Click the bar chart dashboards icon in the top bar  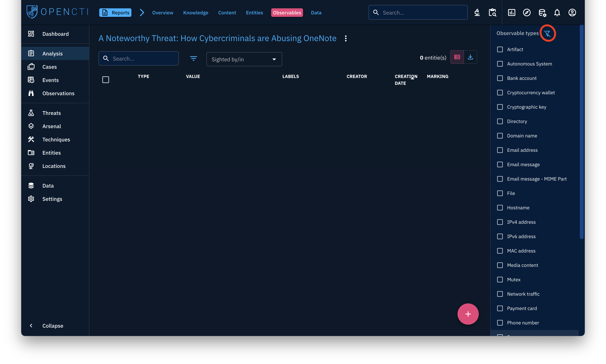512,12
